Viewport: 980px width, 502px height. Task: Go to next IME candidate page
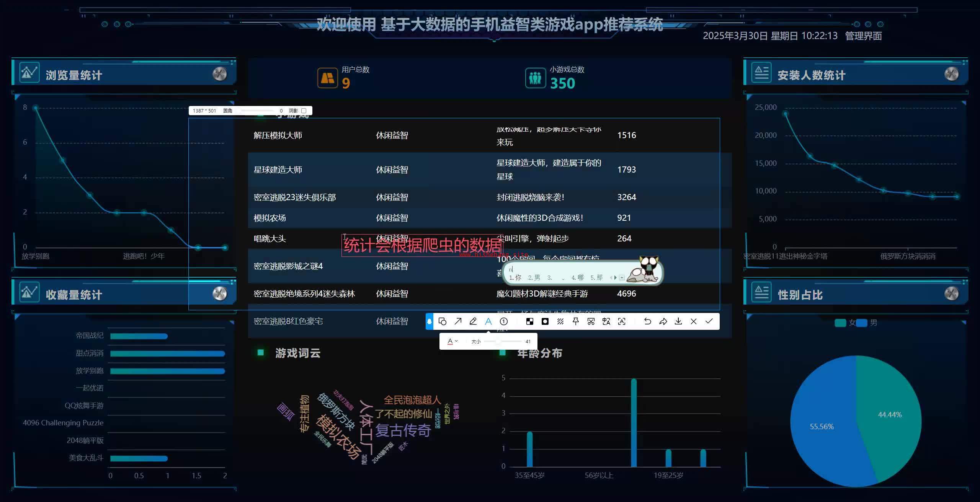(x=616, y=278)
